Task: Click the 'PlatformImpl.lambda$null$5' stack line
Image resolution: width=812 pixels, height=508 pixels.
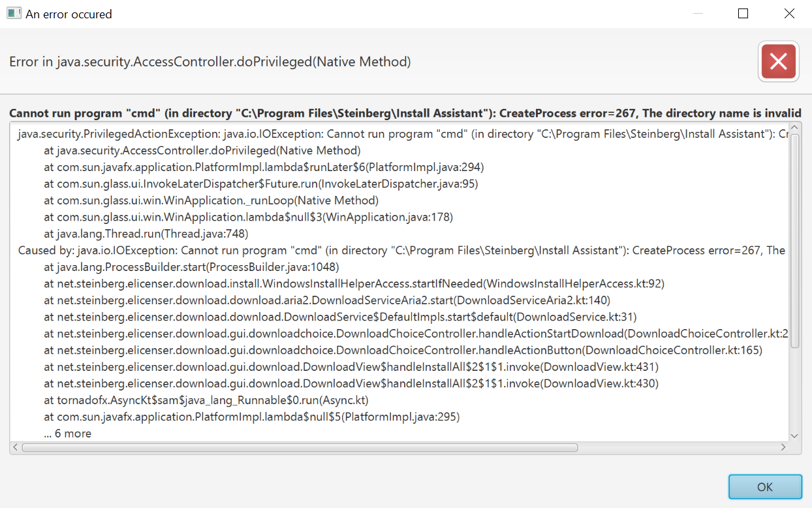Action: click(x=252, y=417)
